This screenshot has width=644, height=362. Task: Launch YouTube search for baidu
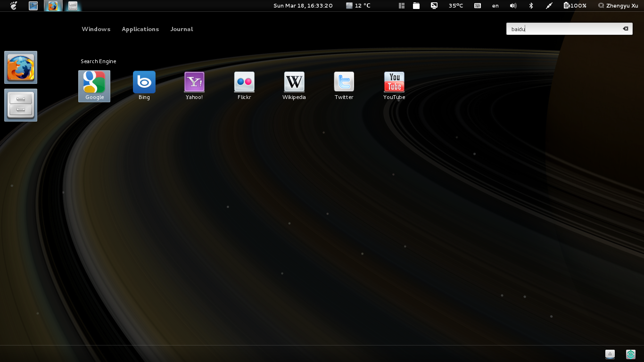pyautogui.click(x=394, y=86)
